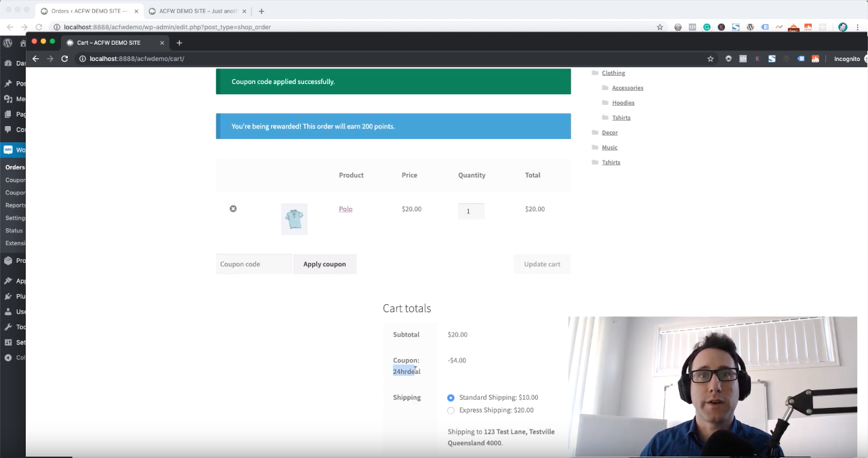Click the Grammarly extension icon
Viewport: 868px width, 458px height.
click(x=707, y=27)
